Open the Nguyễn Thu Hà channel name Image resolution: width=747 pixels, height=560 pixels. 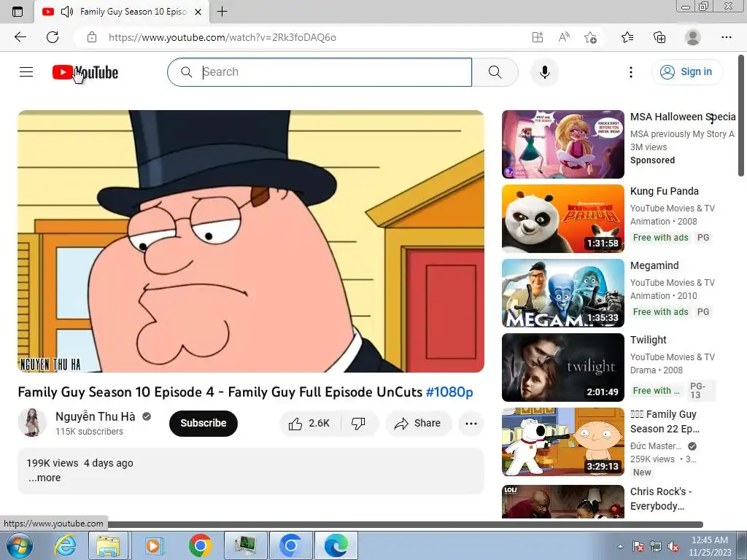click(96, 416)
